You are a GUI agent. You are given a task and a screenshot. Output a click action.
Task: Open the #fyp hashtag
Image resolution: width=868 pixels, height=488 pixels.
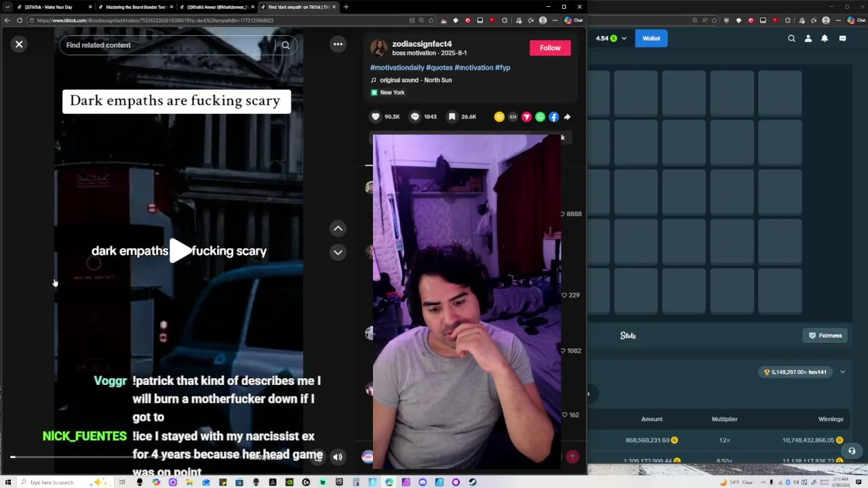(502, 68)
